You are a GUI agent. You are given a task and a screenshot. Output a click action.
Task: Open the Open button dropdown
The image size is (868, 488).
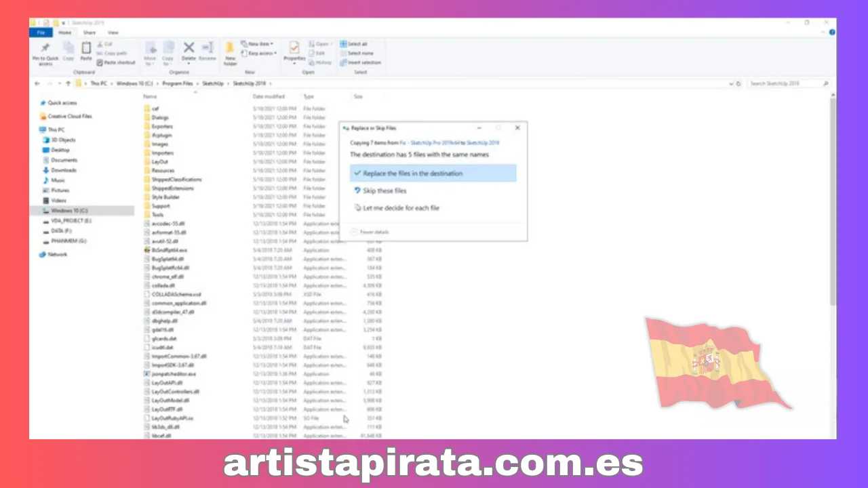(322, 44)
